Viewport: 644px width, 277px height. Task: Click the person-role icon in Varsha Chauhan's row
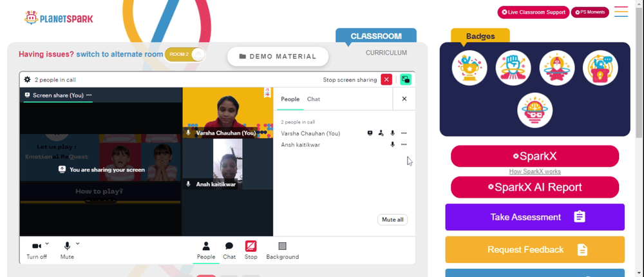(x=381, y=133)
